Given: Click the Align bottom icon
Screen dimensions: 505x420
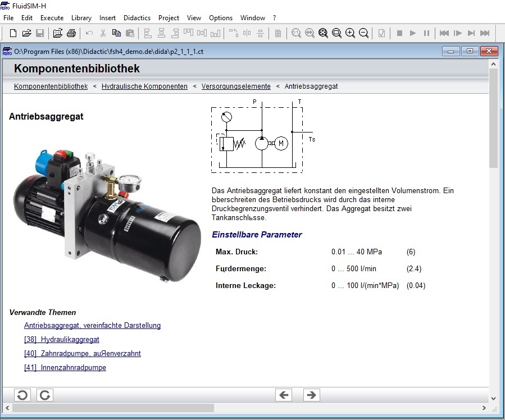Looking at the screenshot, I should click(216, 33).
